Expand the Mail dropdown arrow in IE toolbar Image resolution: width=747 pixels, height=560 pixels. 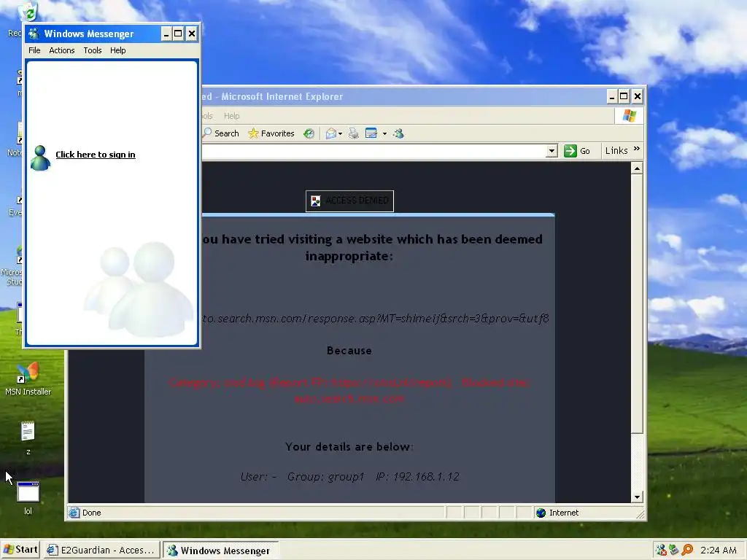(340, 134)
